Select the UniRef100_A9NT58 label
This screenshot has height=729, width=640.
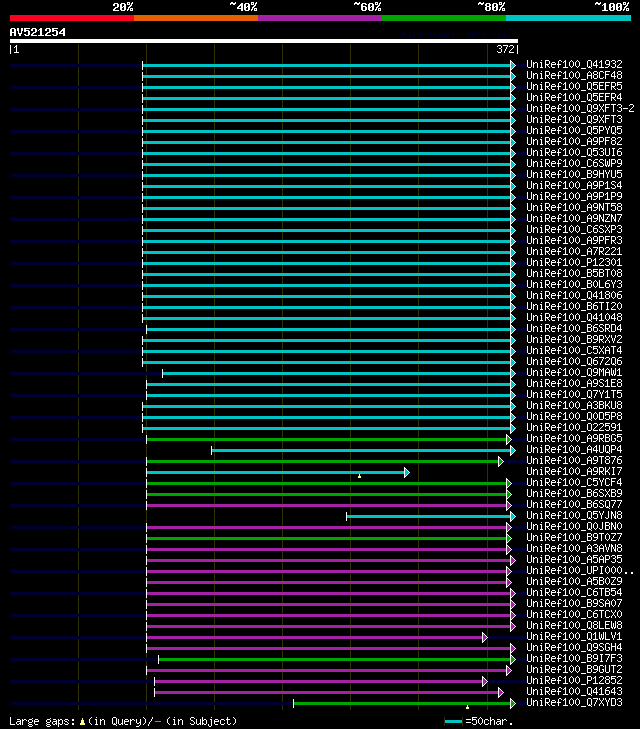click(574, 207)
